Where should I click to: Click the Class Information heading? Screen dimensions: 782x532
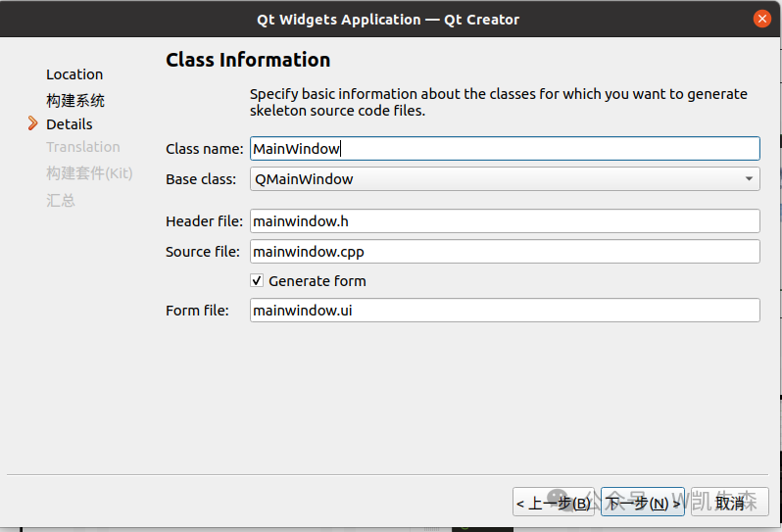[248, 60]
